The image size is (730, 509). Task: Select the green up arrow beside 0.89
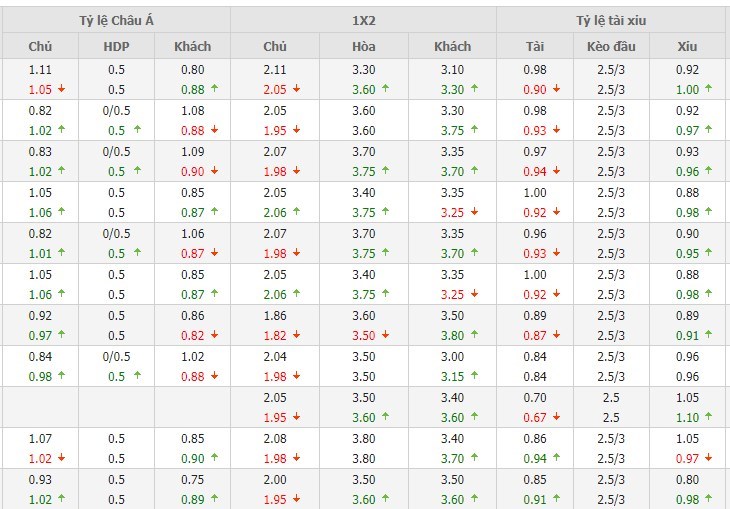click(x=215, y=499)
